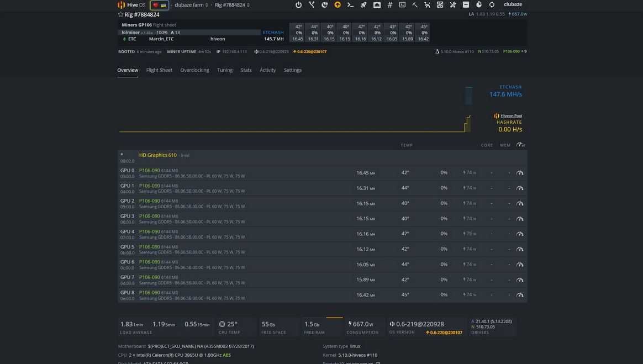The height and width of the screenshot is (364, 643).
Task: Open tuning gauge for GPU 3
Action: 520,219
